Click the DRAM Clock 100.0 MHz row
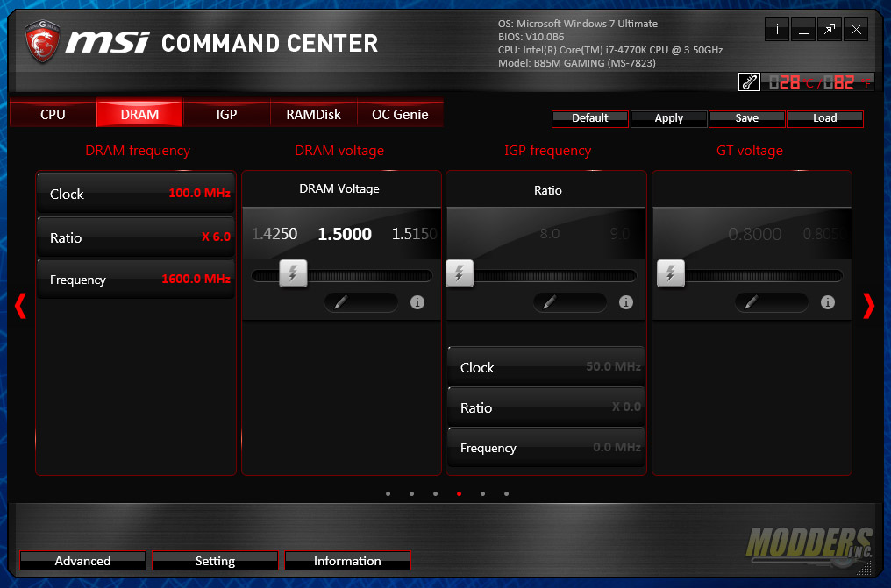Image resolution: width=891 pixels, height=588 pixels. tap(137, 194)
